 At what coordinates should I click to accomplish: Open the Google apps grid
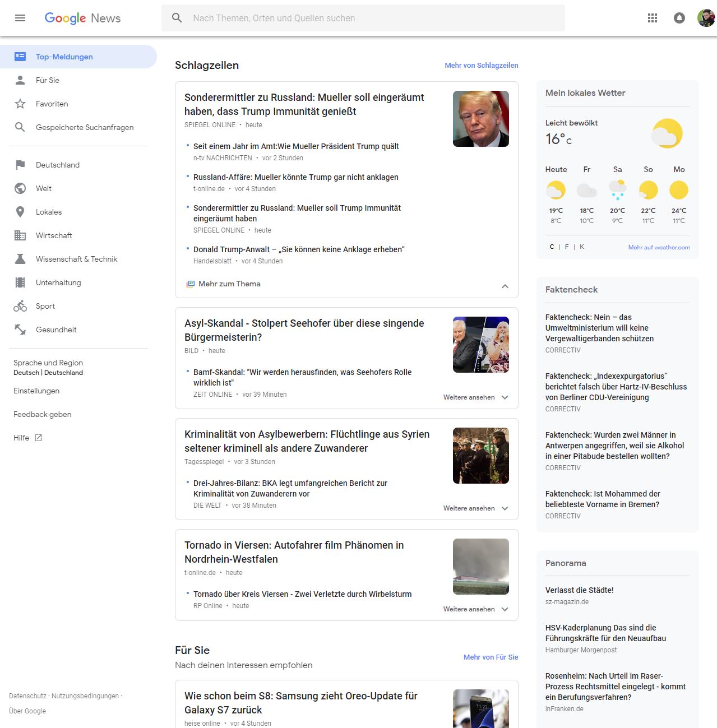click(653, 18)
